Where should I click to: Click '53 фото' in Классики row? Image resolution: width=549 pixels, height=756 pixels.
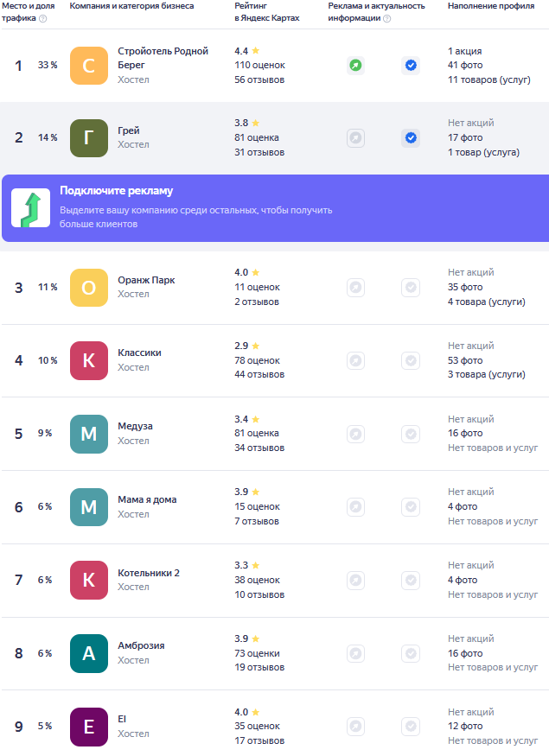(x=465, y=360)
